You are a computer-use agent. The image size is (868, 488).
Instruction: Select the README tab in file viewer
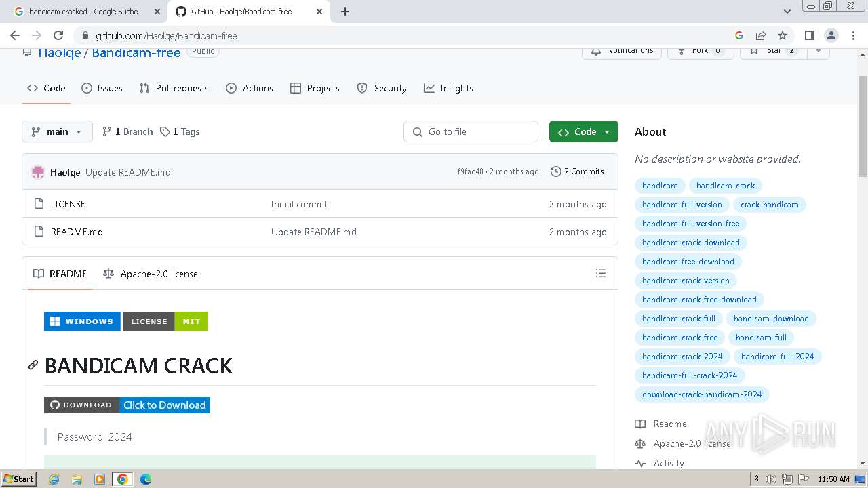[60, 274]
